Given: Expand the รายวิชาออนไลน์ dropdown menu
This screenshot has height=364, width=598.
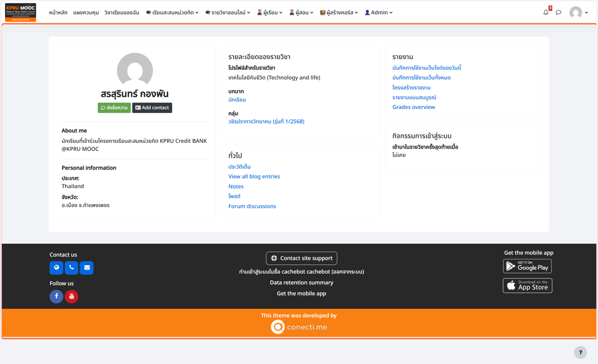Looking at the screenshot, I should [228, 12].
